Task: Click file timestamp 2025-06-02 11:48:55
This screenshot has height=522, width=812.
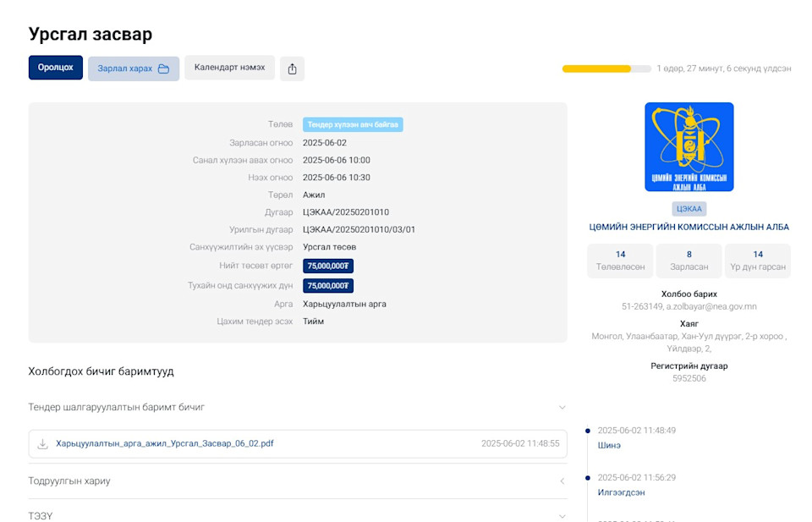Action: click(520, 444)
